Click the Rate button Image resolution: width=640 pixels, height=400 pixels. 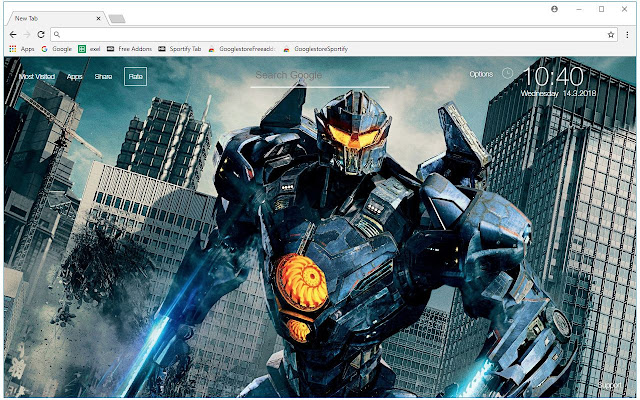coord(136,76)
